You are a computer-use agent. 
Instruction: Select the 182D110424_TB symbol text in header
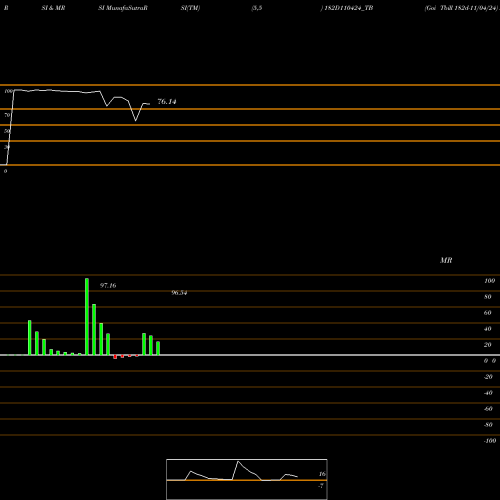(349, 8)
